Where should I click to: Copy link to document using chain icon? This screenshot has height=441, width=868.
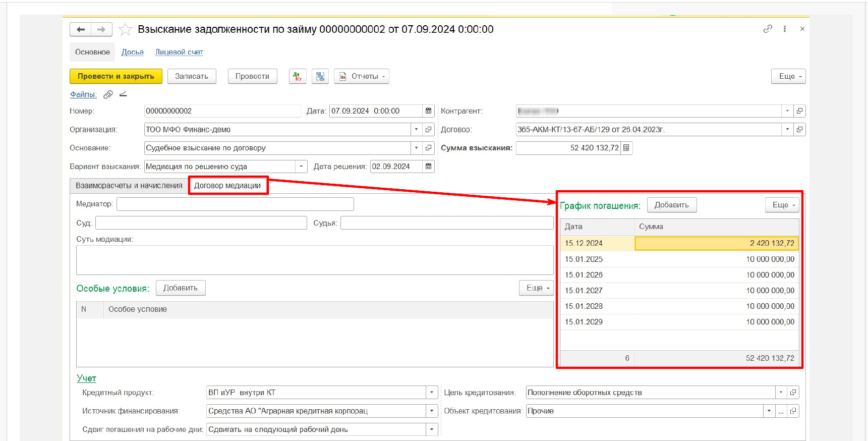(x=768, y=29)
